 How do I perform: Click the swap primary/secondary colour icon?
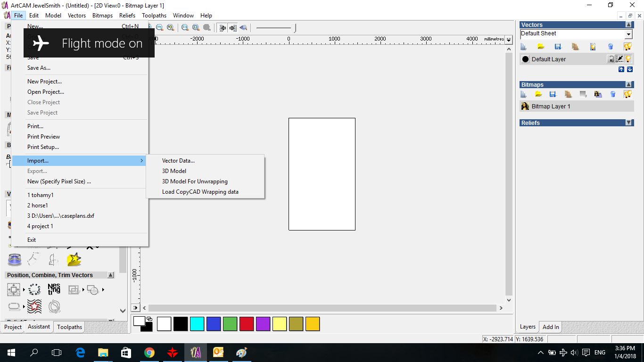149,319
